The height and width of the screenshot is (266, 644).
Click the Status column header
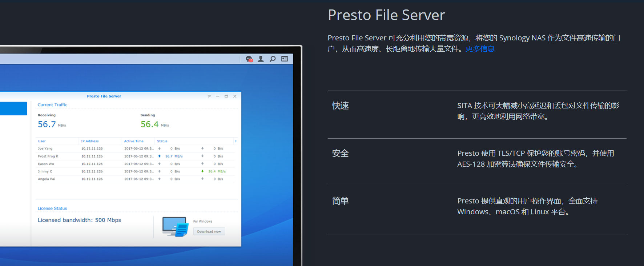coord(162,141)
